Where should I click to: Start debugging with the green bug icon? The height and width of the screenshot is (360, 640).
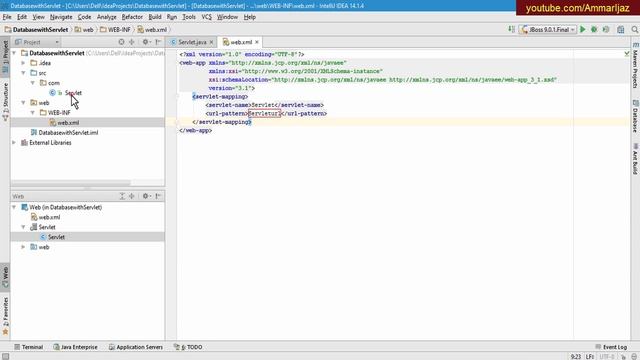[594, 29]
